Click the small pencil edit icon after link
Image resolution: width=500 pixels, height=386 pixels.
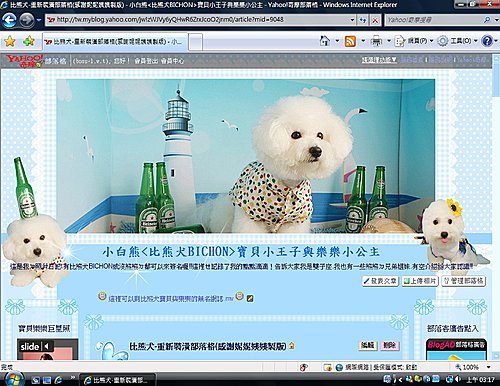pyautogui.click(x=250, y=298)
